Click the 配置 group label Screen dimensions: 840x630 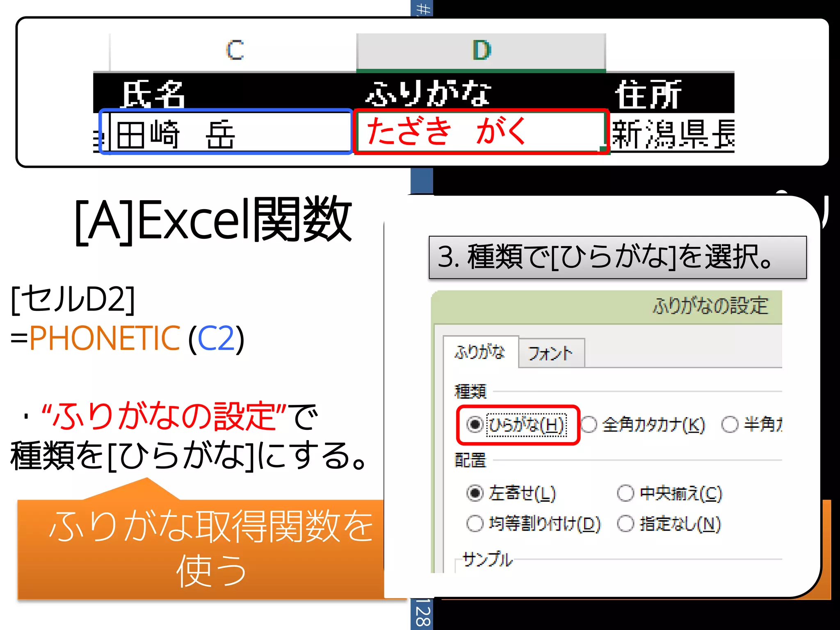coord(470,460)
